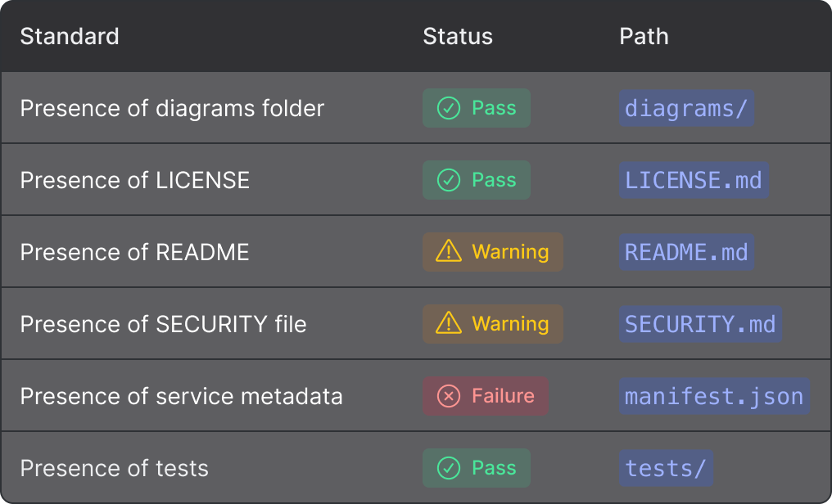Open the manifest.json path link
Viewport: 832px width, 504px height.
714,395
